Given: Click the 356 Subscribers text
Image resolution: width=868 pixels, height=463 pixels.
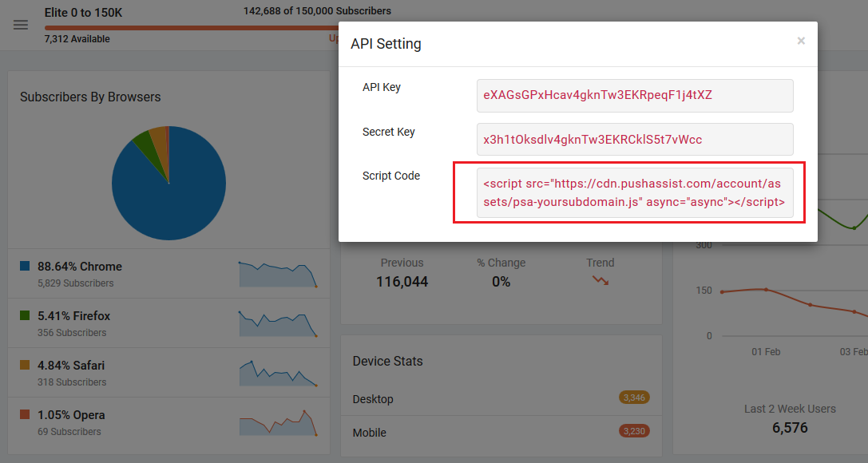Looking at the screenshot, I should 72,333.
